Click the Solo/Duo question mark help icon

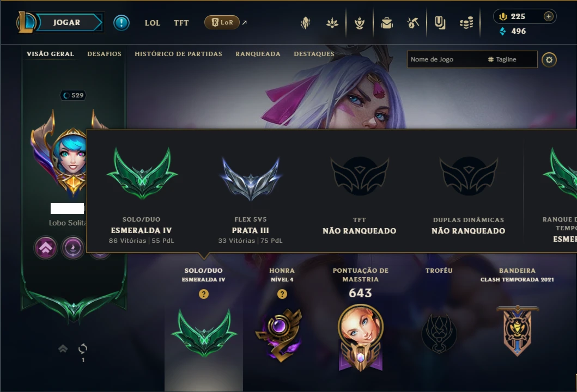click(x=203, y=294)
